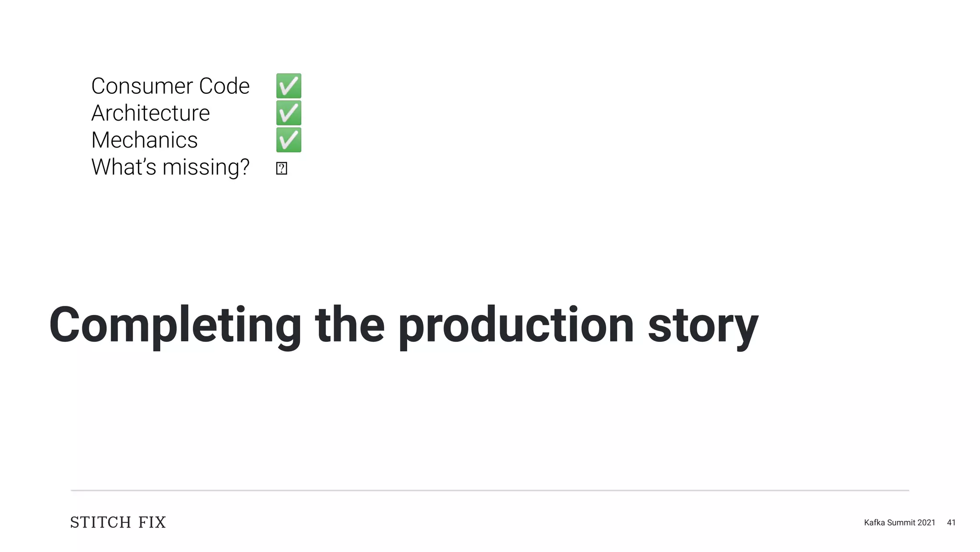Image resolution: width=980 pixels, height=552 pixels.
Task: Click the word Code in first line
Action: click(x=224, y=86)
